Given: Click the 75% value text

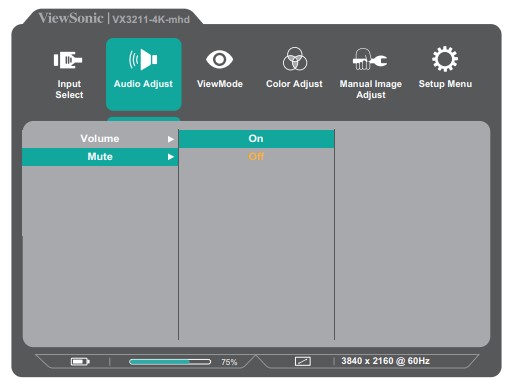Looking at the screenshot, I should [229, 362].
